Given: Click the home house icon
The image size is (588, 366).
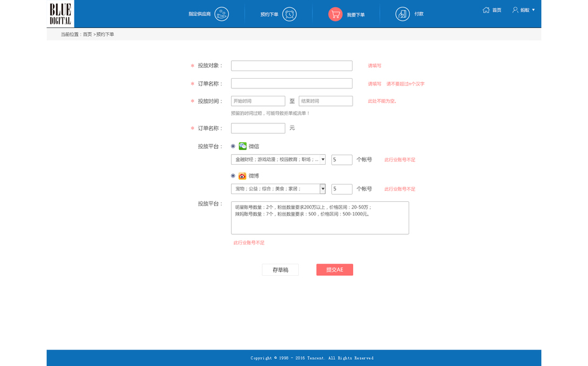Looking at the screenshot, I should (486, 10).
